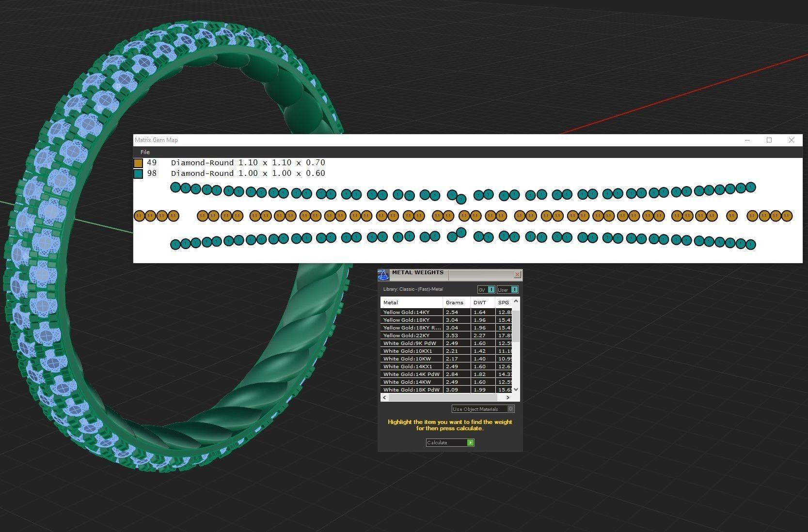Image resolution: width=808 pixels, height=532 pixels.
Task: Minimize the Matrix Gem Map window
Action: click(747, 140)
